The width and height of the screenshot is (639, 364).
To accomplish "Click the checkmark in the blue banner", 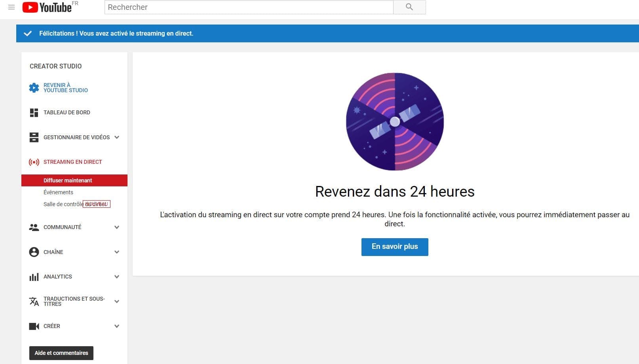I will point(28,34).
